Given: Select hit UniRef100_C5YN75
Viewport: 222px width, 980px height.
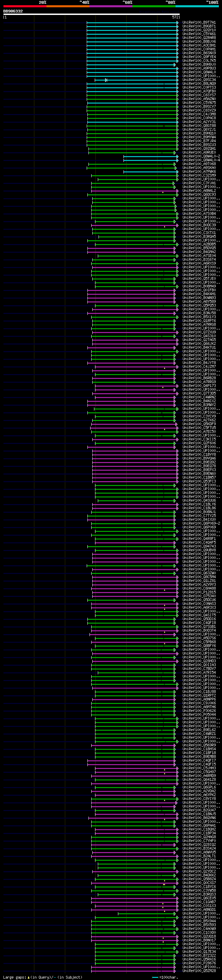Looking at the screenshot, I should click(199, 103).
